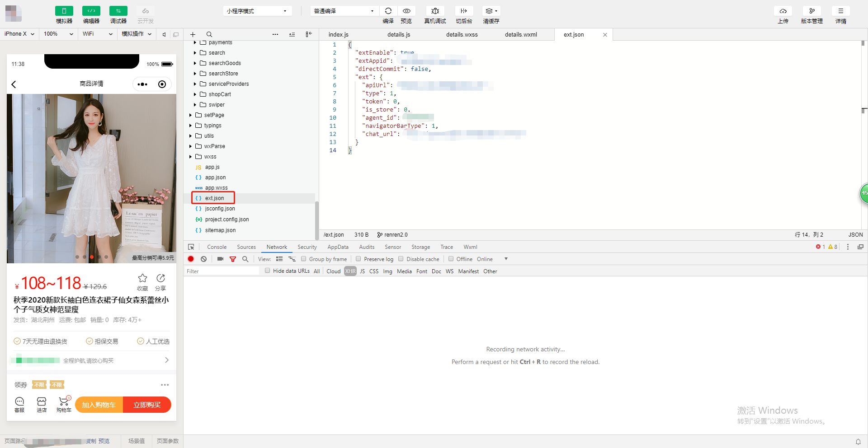Check the Offline checkbox

(x=451, y=259)
